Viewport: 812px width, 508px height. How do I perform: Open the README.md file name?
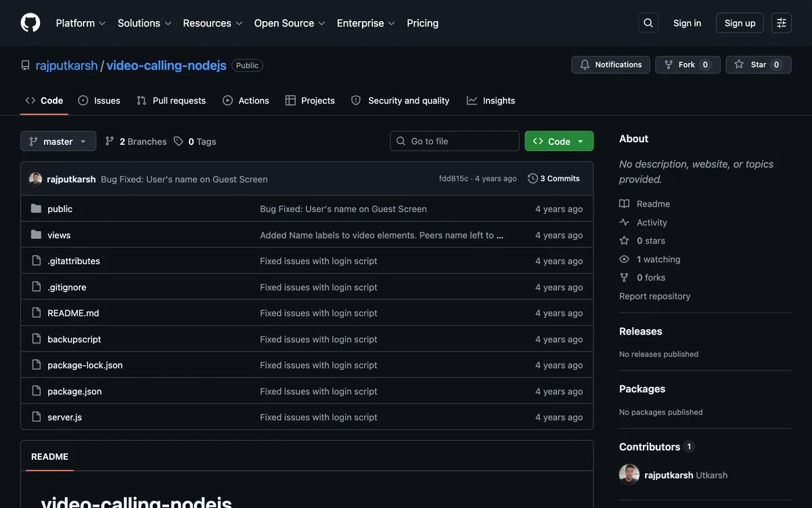[x=73, y=313]
